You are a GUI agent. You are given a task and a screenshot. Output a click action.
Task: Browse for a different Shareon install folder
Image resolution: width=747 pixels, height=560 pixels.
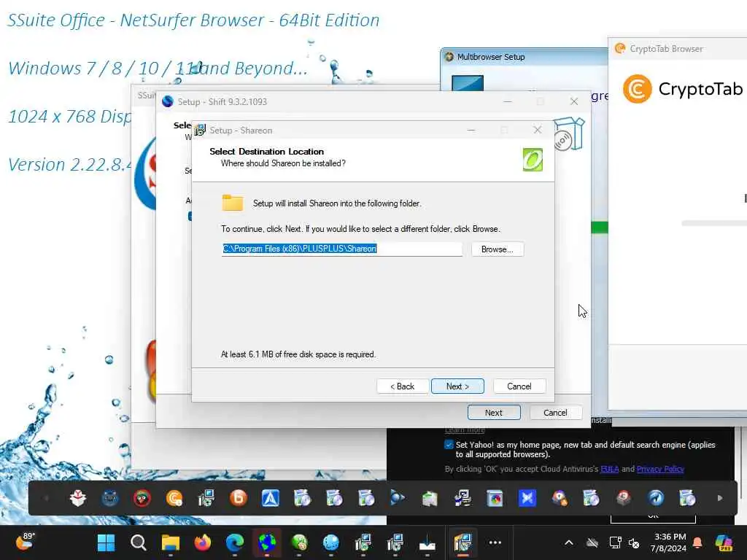498,249
